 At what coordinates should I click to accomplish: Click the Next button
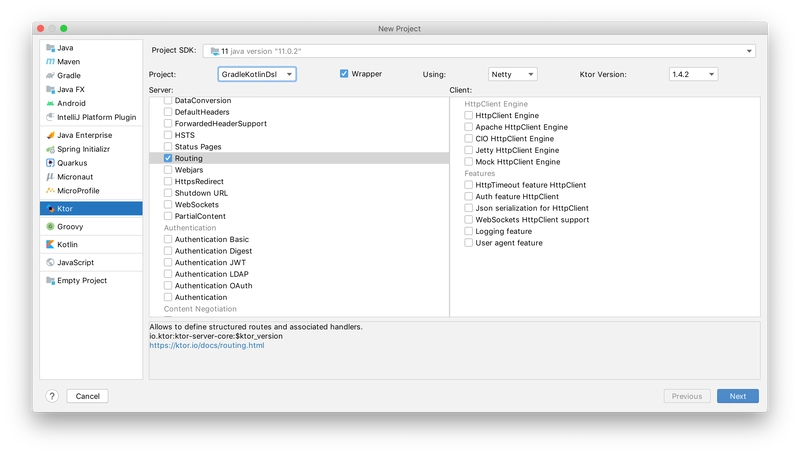tap(737, 396)
